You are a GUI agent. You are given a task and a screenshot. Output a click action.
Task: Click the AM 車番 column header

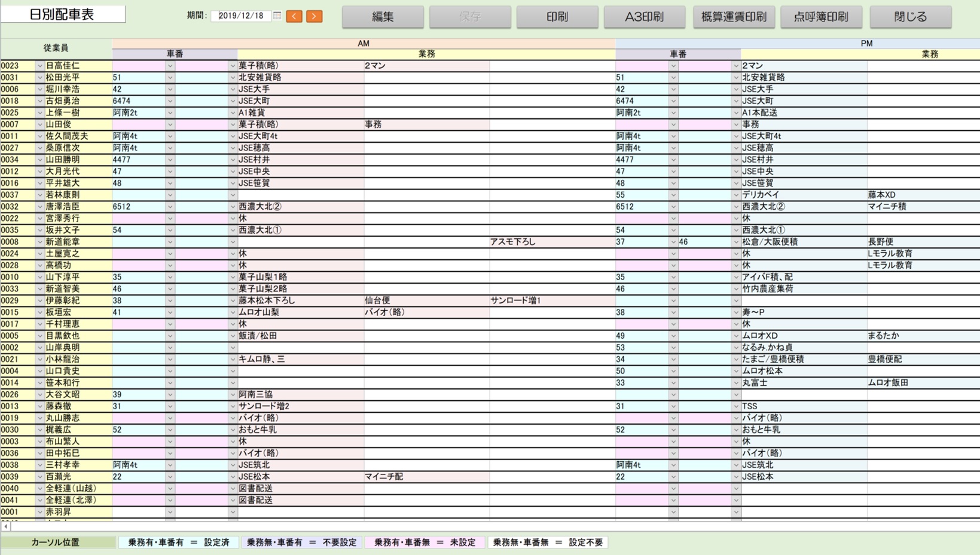[x=175, y=54]
